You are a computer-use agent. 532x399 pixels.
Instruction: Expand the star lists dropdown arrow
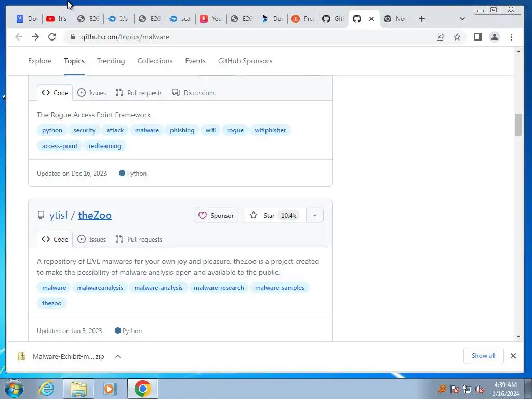click(315, 216)
